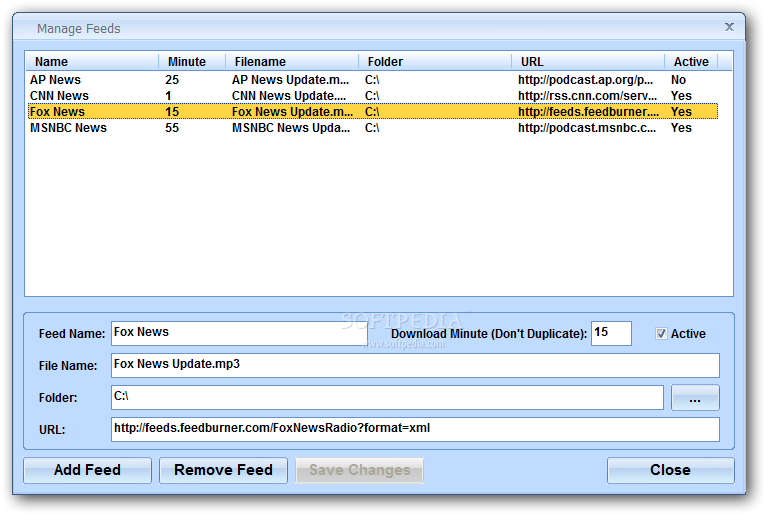Select the CNN News feed row
The width and height of the screenshot is (766, 515).
point(373,96)
